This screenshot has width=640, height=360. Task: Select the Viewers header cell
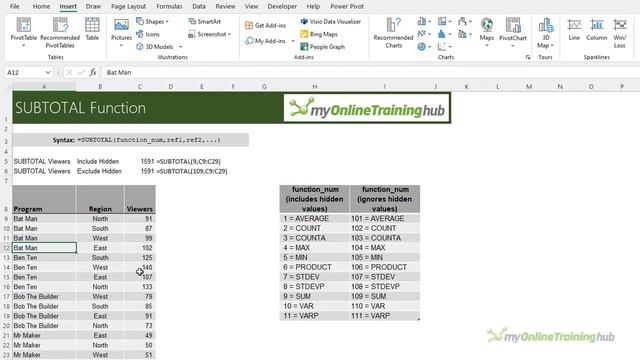click(x=140, y=199)
